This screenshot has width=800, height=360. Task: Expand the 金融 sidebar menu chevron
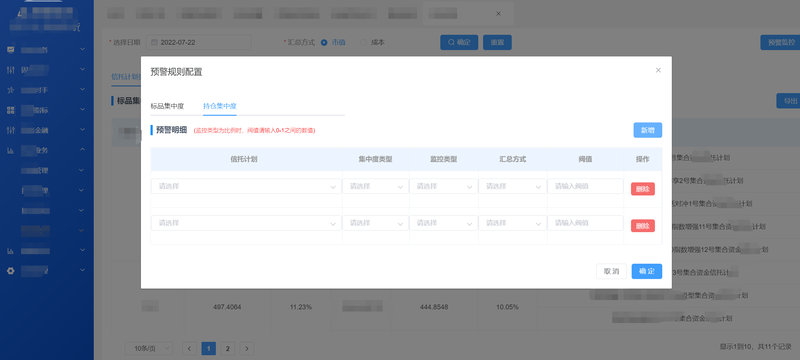82,130
